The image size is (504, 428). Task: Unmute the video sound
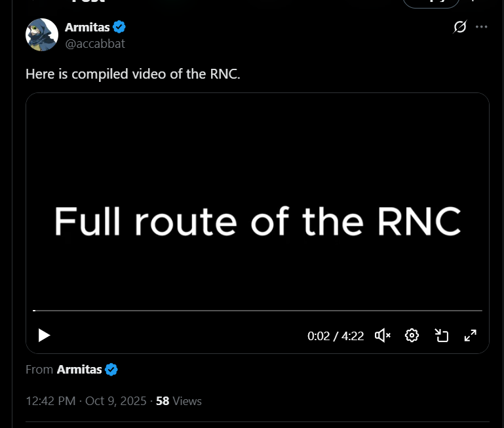[x=382, y=336]
